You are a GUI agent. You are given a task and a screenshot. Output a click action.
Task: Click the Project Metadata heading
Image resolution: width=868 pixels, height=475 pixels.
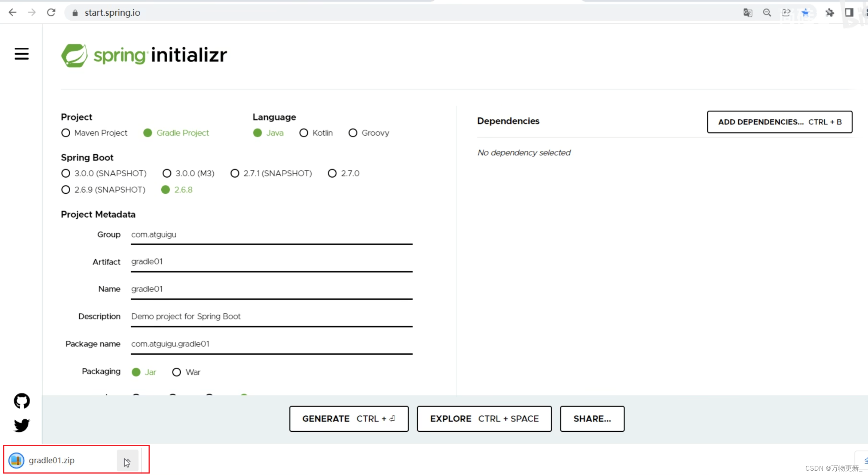[98, 214]
